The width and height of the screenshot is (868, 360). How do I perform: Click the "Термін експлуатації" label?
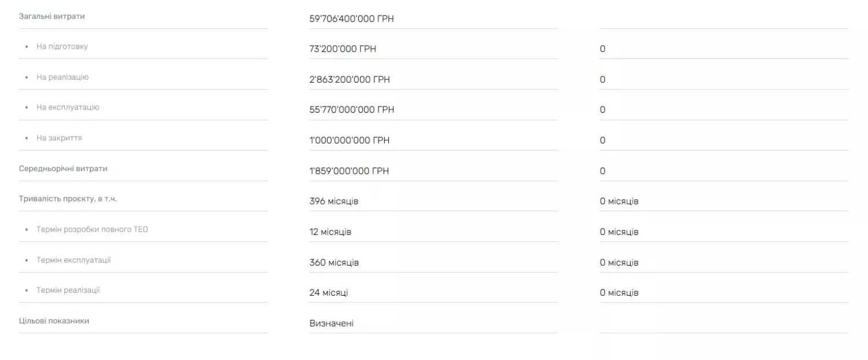73,260
